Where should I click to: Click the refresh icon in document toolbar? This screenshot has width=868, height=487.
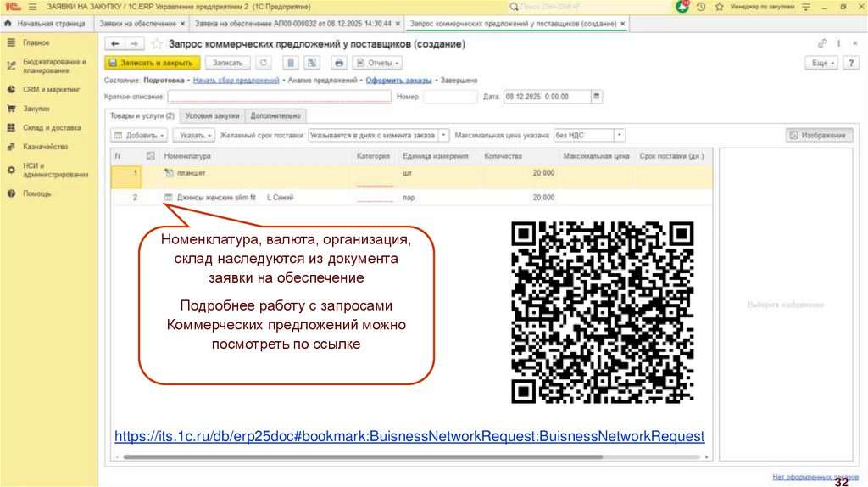264,63
